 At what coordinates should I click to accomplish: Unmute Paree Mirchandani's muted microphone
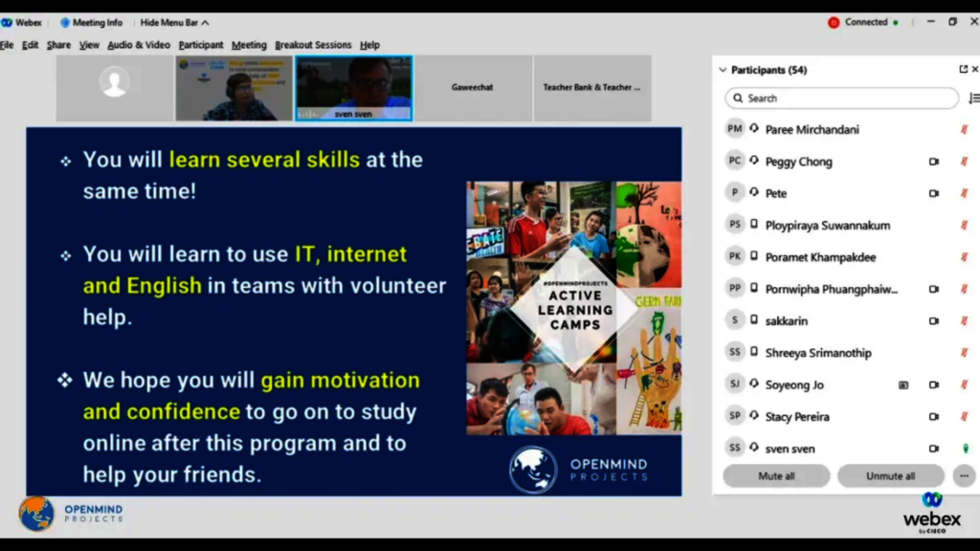tap(965, 129)
